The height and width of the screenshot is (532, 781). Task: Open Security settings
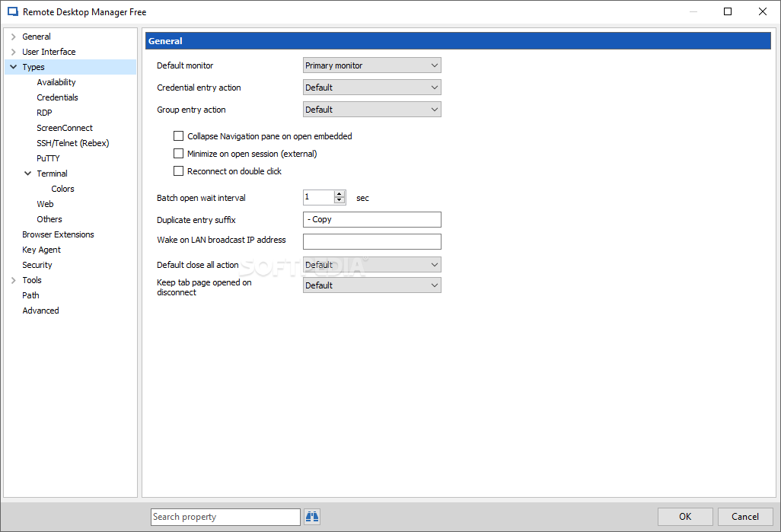coord(37,265)
